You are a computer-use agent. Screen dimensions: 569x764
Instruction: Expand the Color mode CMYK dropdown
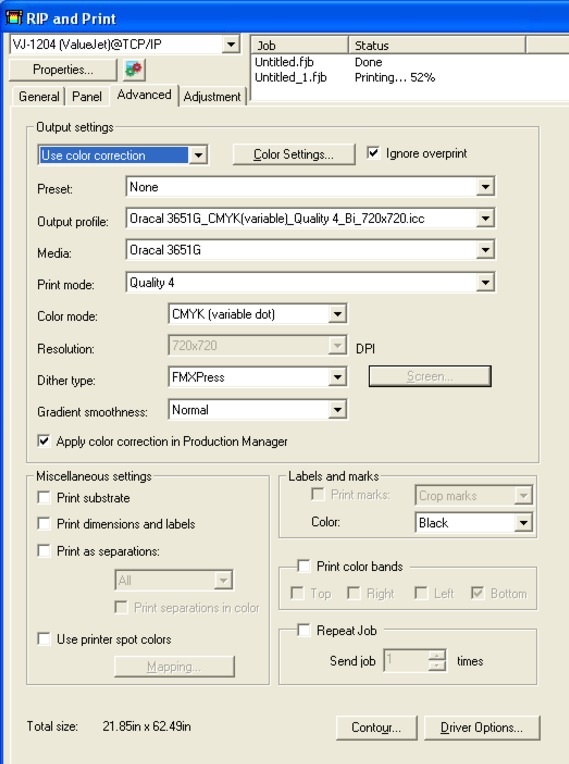(337, 314)
